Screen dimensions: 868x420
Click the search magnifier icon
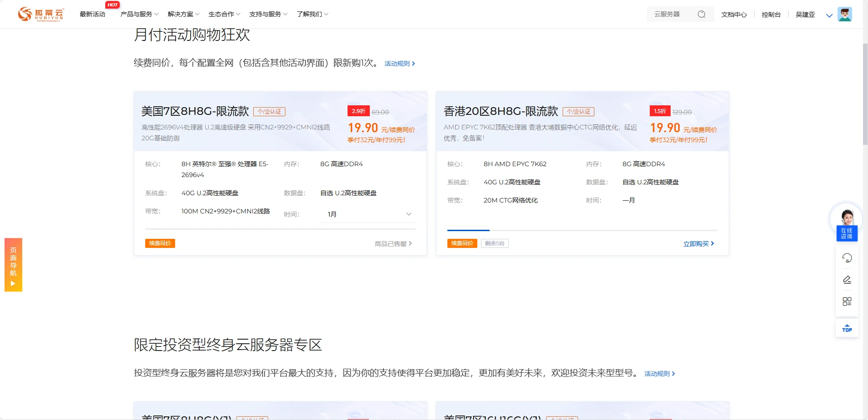click(701, 14)
